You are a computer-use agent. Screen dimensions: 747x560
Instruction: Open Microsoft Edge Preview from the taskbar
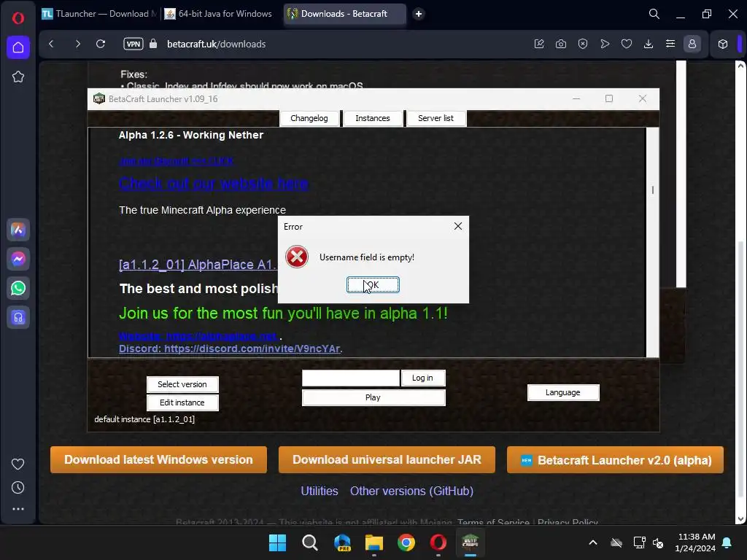point(342,542)
